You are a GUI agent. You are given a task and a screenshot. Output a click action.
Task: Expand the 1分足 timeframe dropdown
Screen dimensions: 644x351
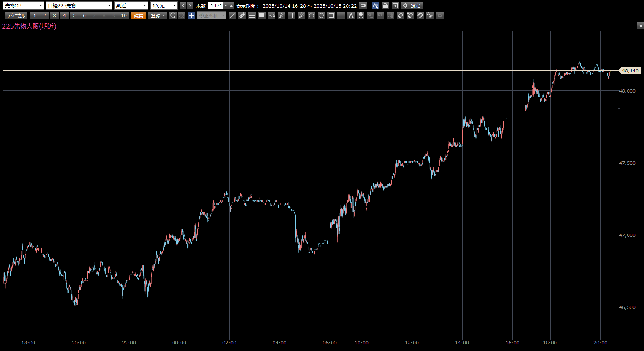pos(164,5)
